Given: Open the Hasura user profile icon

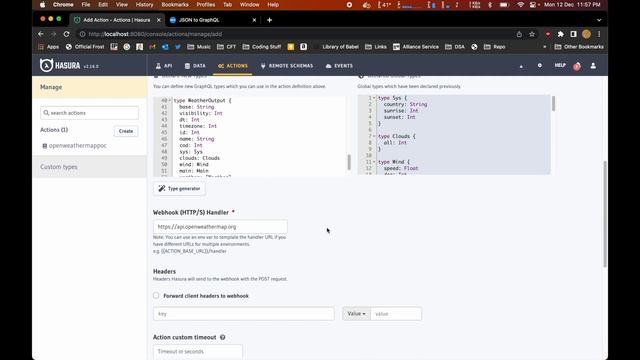Looking at the screenshot, I should [593, 66].
